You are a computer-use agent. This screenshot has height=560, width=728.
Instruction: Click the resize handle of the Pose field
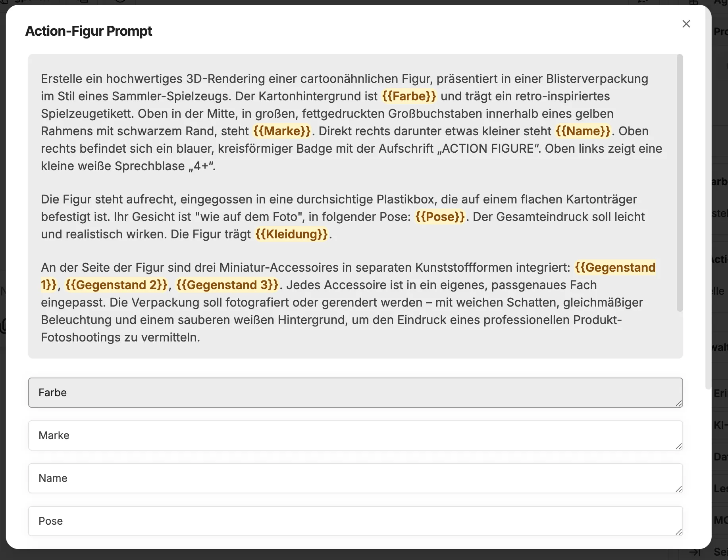tap(679, 532)
